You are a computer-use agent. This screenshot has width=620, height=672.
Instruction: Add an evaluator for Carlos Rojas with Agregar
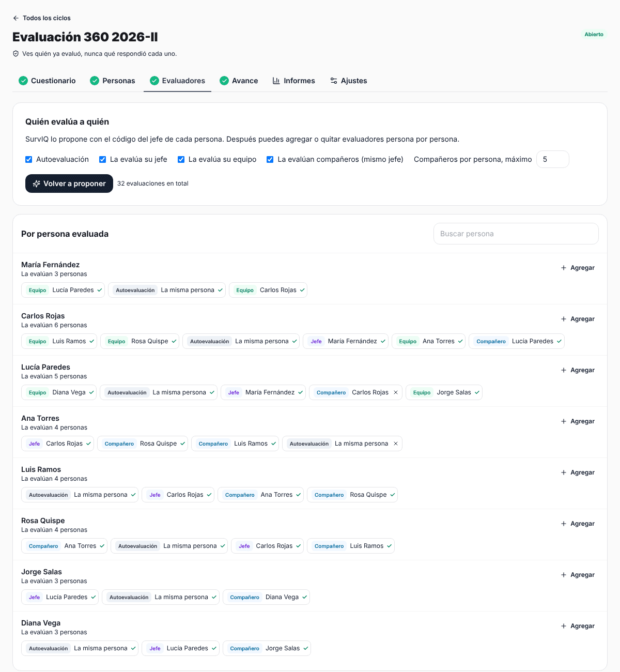point(578,319)
